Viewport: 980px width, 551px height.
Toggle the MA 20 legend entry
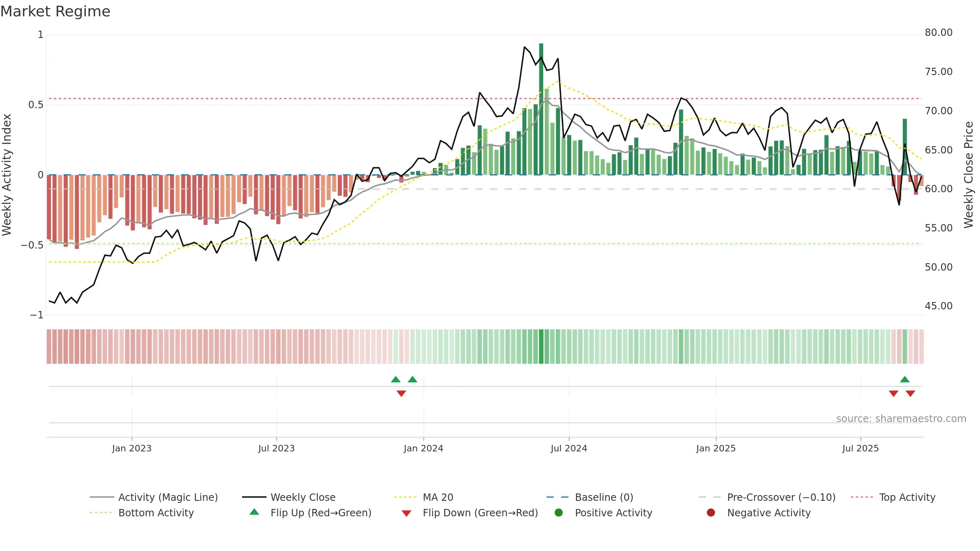423,497
